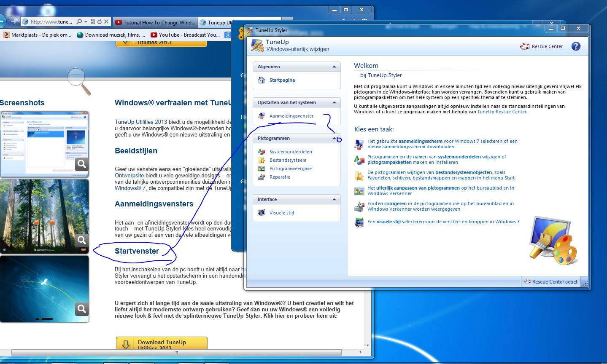Click the browser forward arrow button
607x364 pixels.
coord(13,21)
